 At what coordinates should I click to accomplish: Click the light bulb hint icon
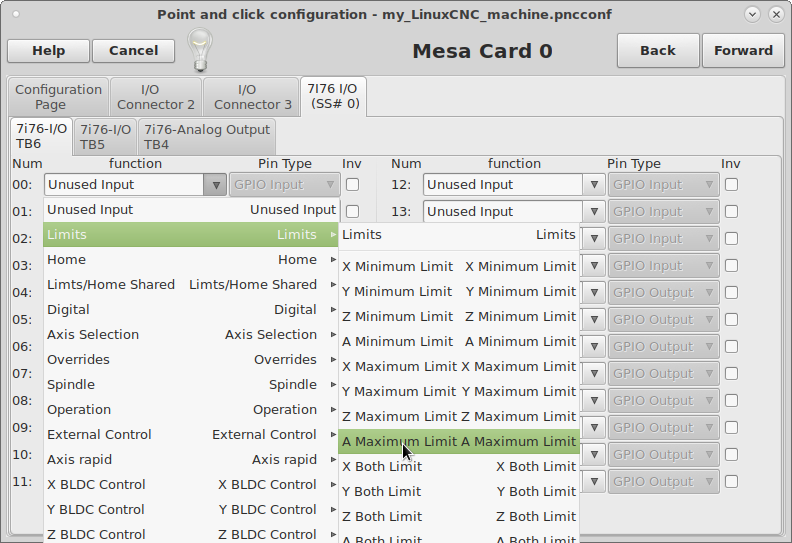point(200,51)
